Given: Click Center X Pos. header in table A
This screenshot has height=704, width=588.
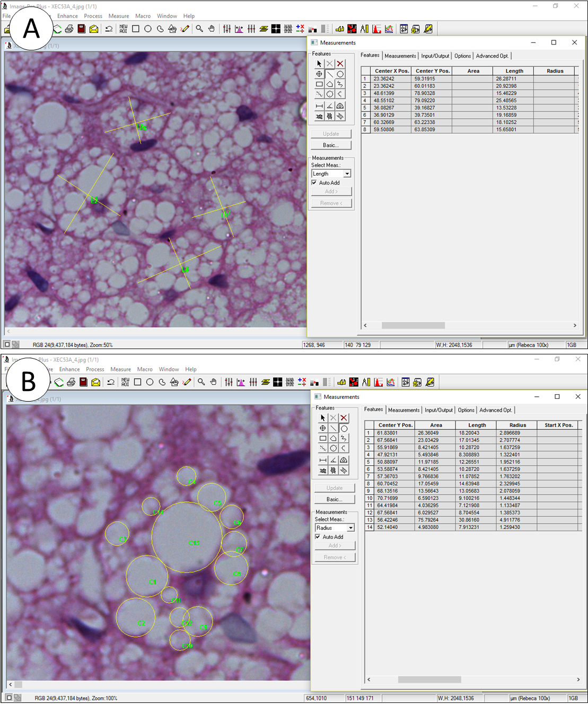Looking at the screenshot, I should point(392,71).
